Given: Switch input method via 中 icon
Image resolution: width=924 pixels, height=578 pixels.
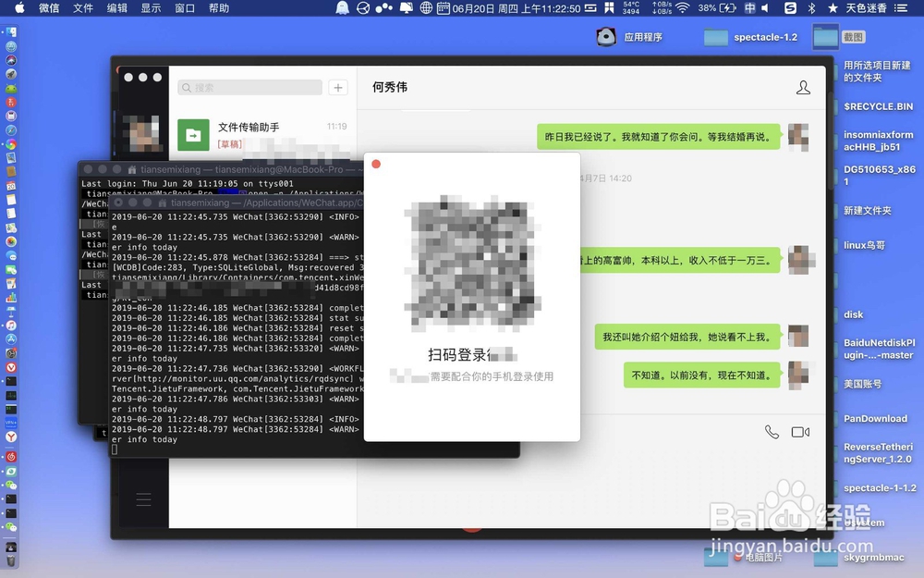Looking at the screenshot, I should [749, 7].
